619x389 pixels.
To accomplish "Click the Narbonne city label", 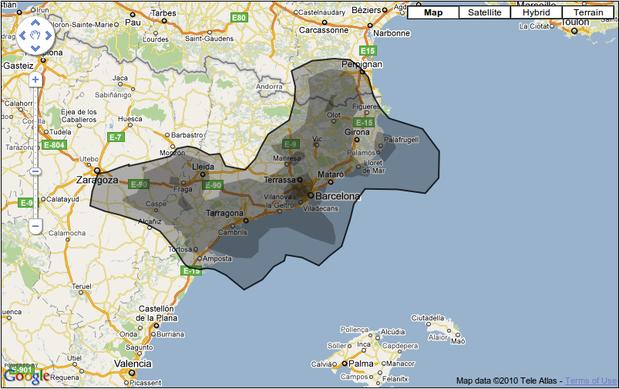I will pyautogui.click(x=392, y=33).
